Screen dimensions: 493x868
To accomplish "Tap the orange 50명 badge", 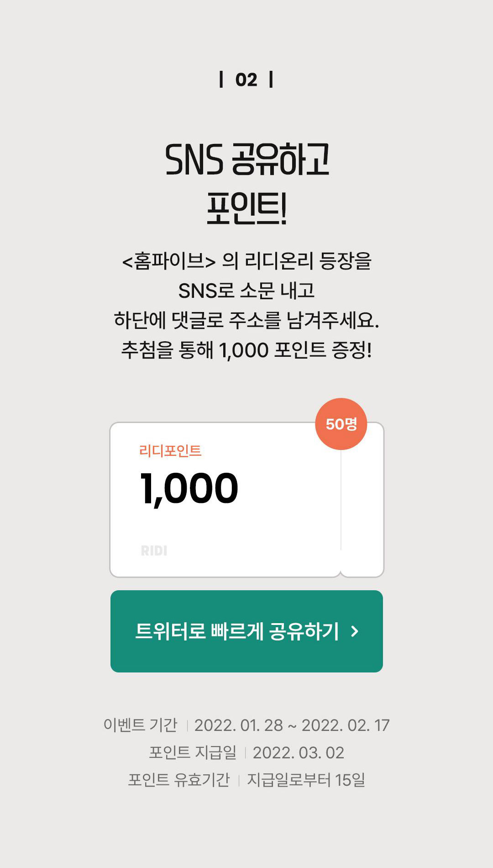I will click(341, 424).
